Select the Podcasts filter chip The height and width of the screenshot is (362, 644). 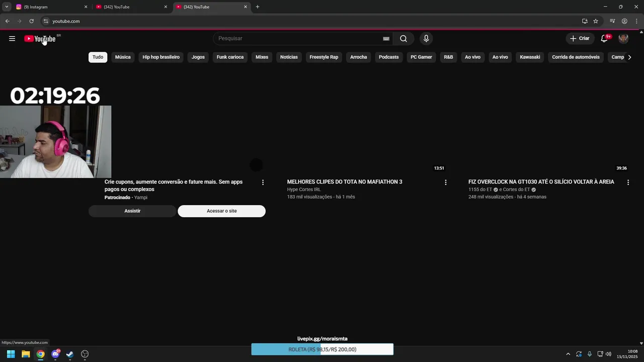coord(389,57)
